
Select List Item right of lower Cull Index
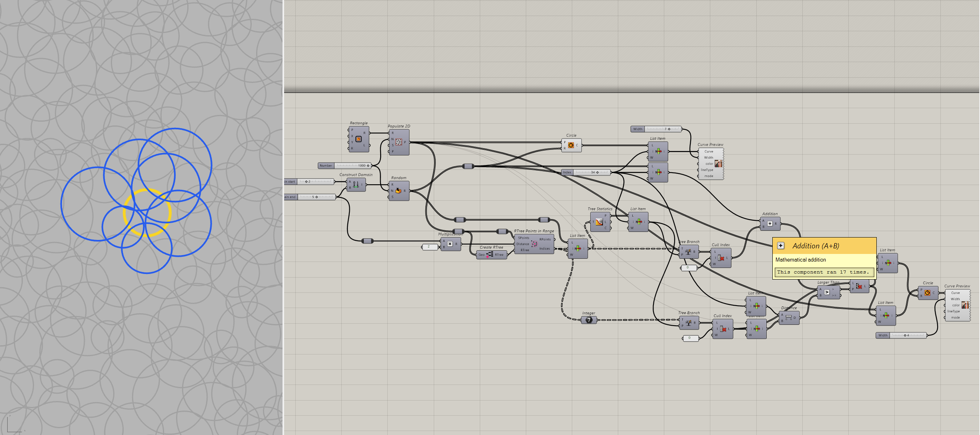pyautogui.click(x=756, y=328)
